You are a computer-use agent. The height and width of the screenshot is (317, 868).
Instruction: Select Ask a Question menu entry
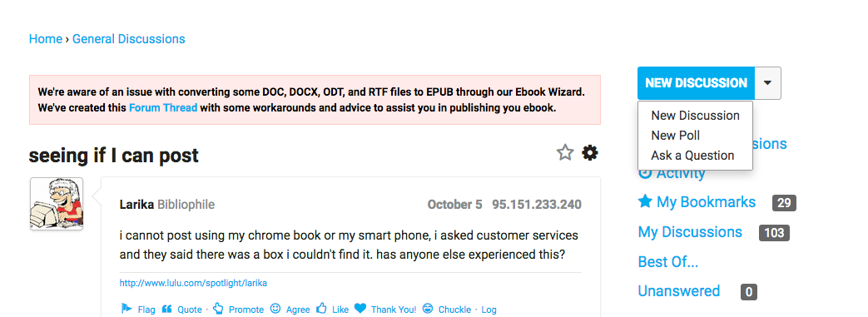(x=692, y=156)
